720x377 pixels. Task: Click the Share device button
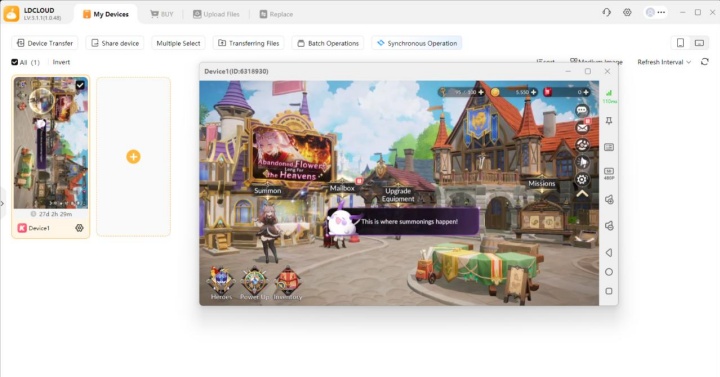(x=115, y=43)
